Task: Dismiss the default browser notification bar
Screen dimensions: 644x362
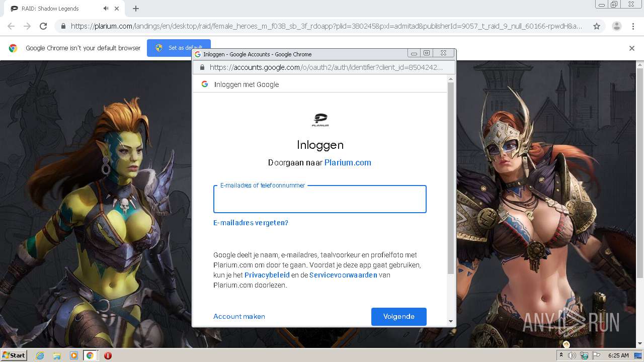Action: click(x=632, y=48)
